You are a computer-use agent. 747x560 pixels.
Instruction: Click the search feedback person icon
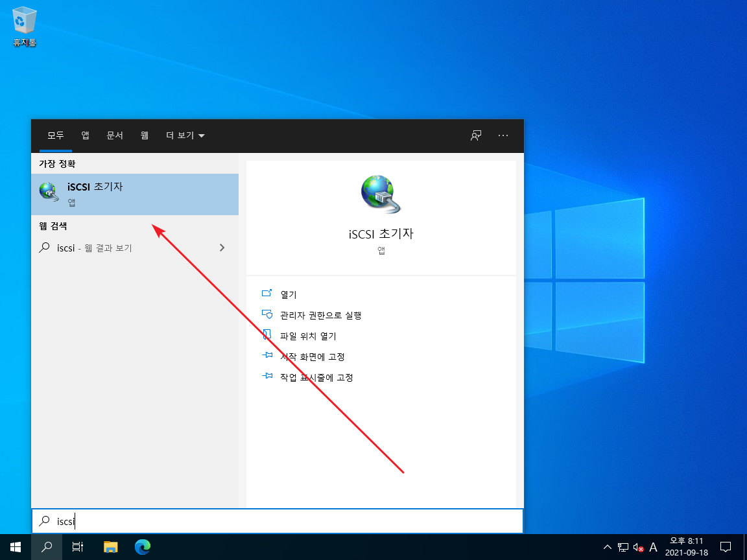coord(475,135)
